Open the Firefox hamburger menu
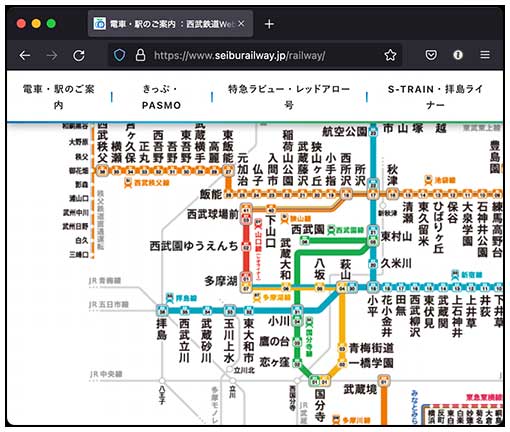 click(485, 55)
